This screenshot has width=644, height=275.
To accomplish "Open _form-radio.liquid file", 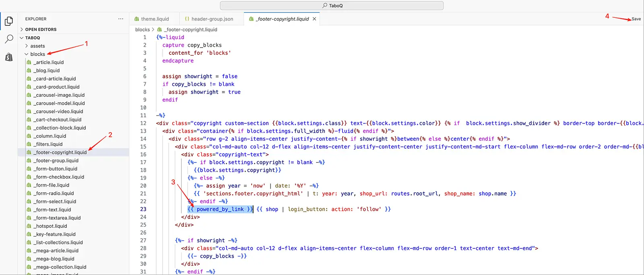I will pos(54,193).
